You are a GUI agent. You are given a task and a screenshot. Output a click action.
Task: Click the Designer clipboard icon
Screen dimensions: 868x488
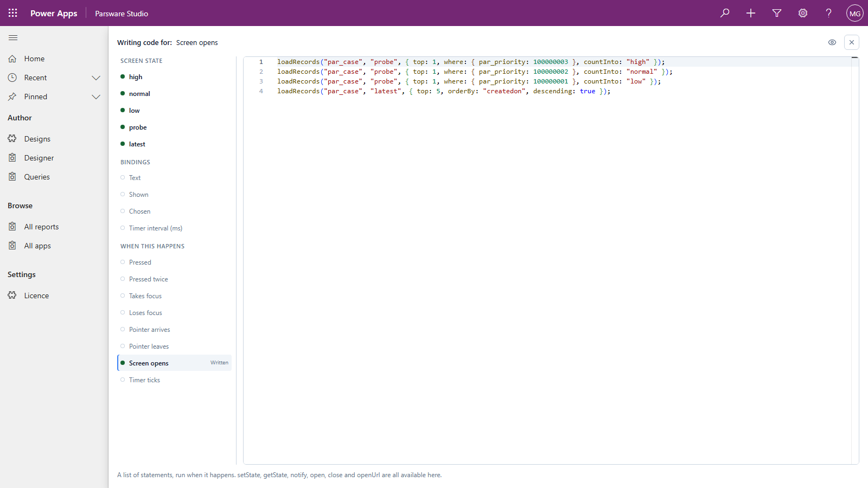(12, 158)
